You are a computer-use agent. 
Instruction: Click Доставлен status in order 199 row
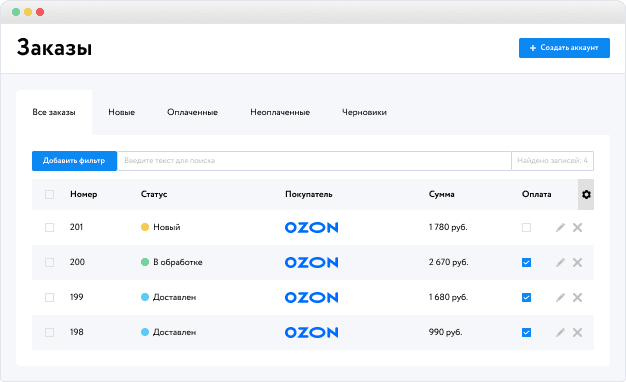[174, 297]
